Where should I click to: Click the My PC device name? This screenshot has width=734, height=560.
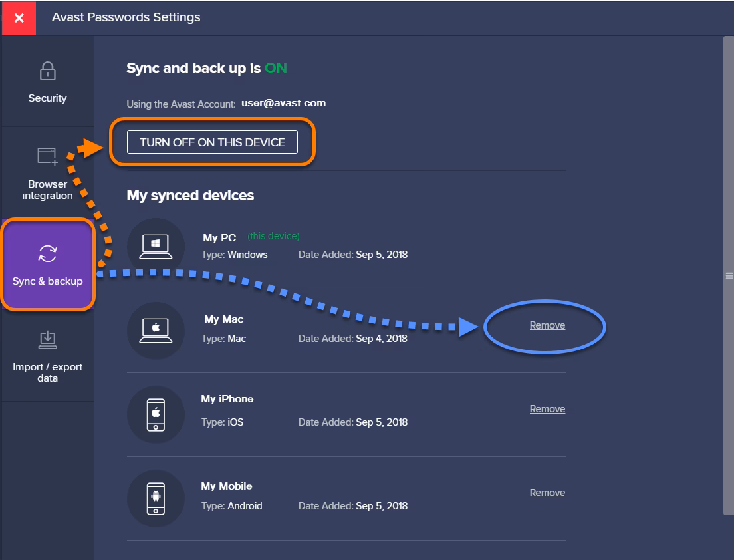pyautogui.click(x=219, y=238)
